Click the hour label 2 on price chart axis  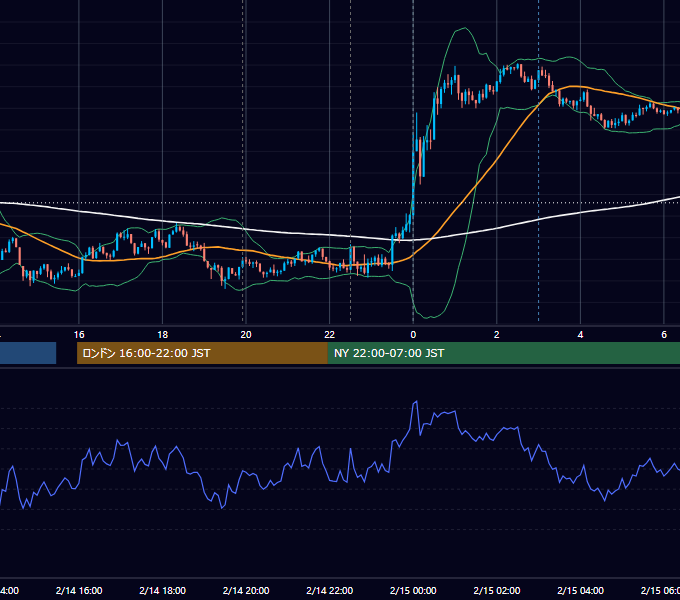point(497,335)
